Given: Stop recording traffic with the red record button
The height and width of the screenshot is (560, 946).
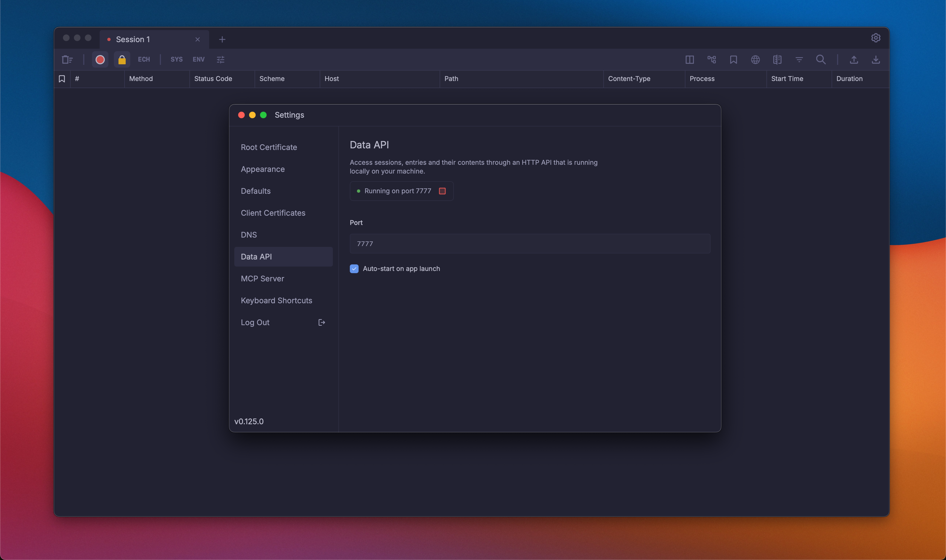Looking at the screenshot, I should point(100,59).
